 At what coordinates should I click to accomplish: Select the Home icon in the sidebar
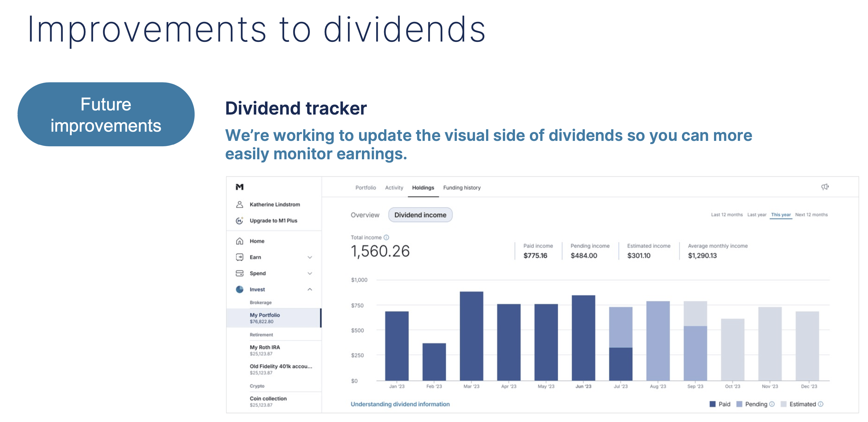coord(240,241)
